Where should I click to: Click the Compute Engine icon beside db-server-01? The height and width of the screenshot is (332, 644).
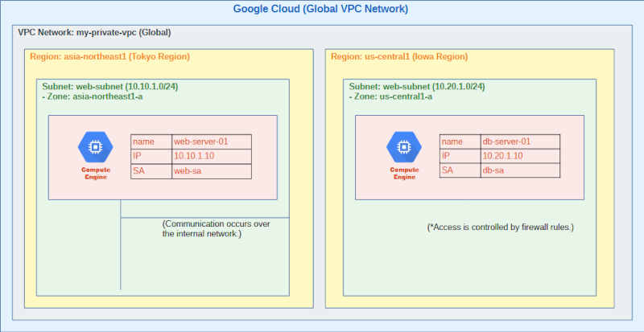pos(404,147)
